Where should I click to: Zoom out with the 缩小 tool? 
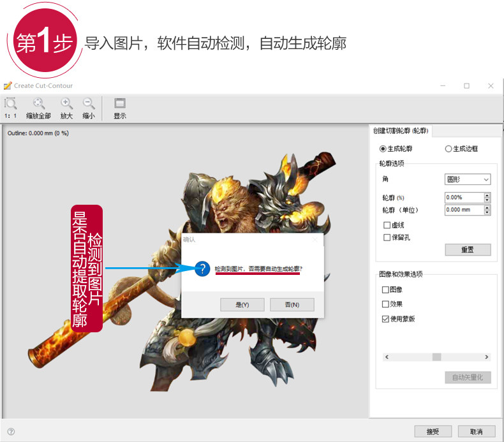coord(89,108)
